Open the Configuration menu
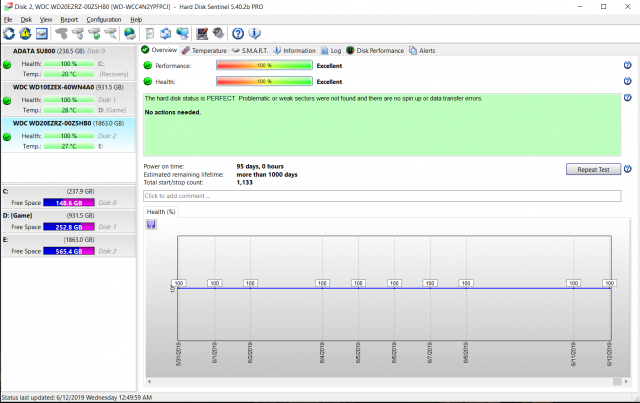 [103, 19]
